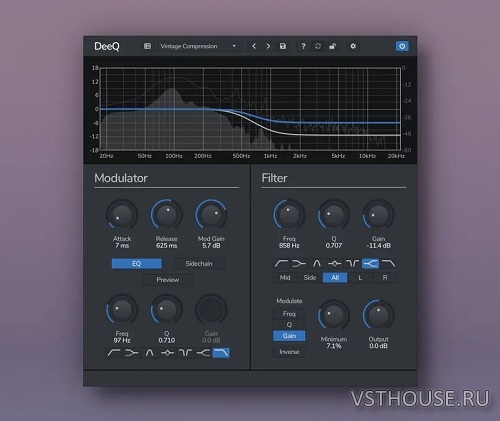500x421 pixels.
Task: Go to the previous preset
Action: pyautogui.click(x=254, y=46)
